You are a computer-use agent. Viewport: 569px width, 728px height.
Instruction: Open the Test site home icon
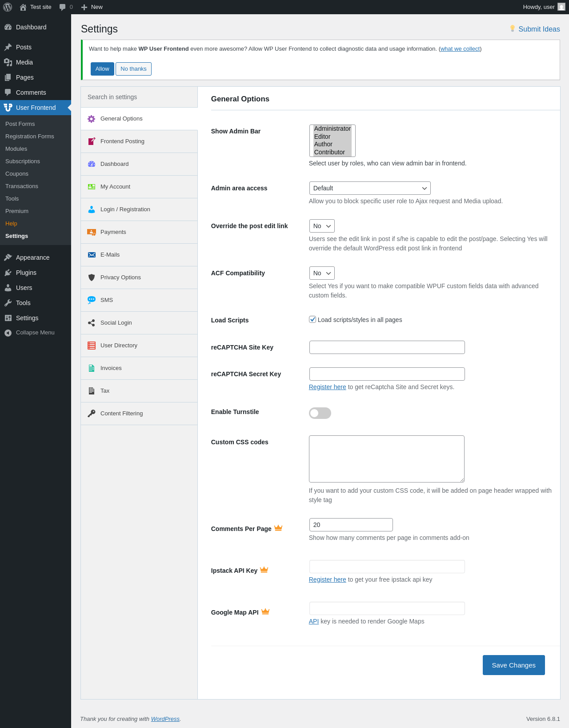tap(23, 7)
